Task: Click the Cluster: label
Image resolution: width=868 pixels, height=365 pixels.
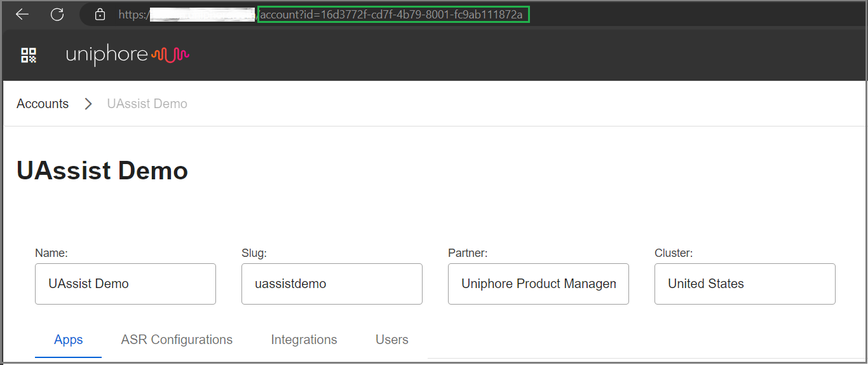Action: 674,253
